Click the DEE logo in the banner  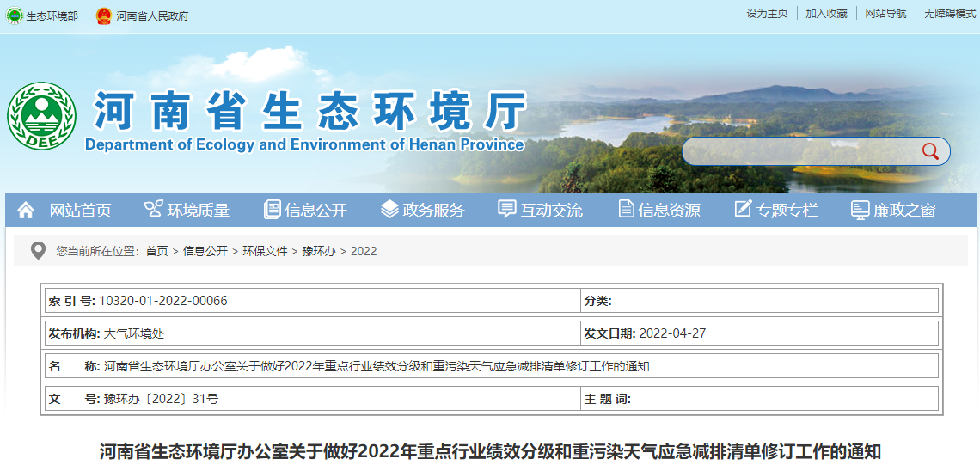[x=41, y=116]
